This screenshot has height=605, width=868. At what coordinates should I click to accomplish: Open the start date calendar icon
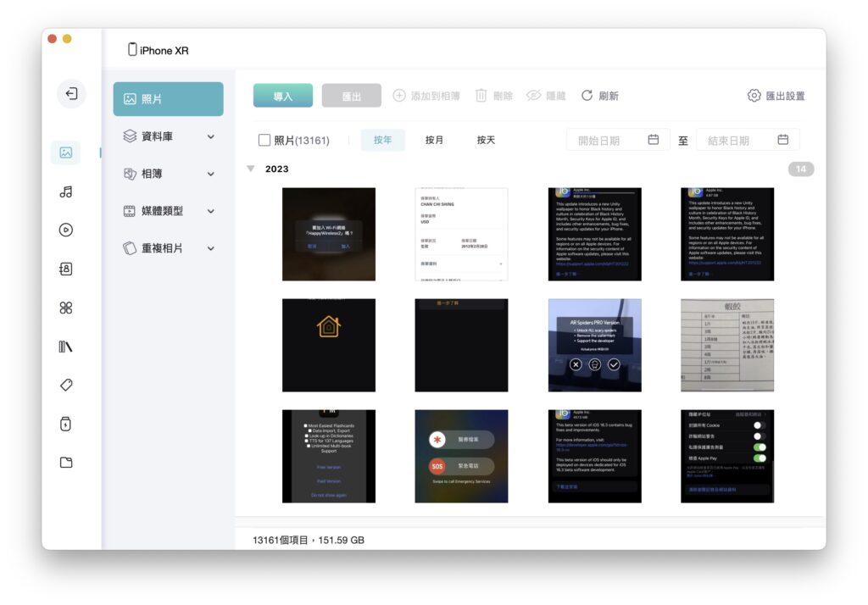(x=654, y=140)
